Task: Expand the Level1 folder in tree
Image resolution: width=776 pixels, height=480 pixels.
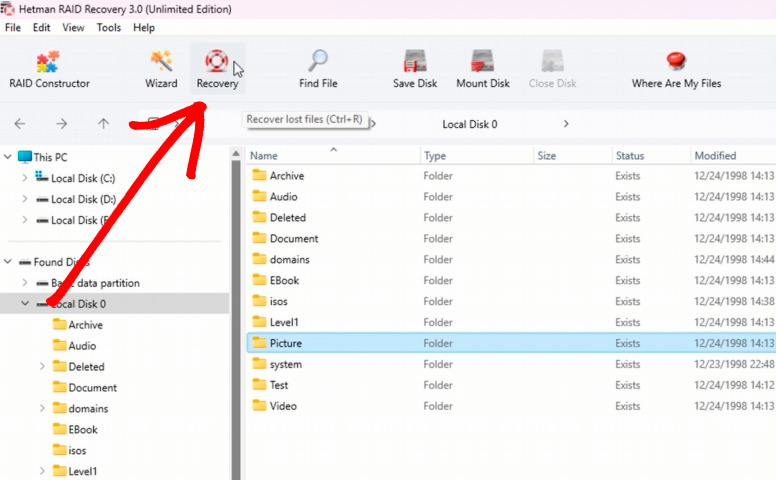Action: 42,471
